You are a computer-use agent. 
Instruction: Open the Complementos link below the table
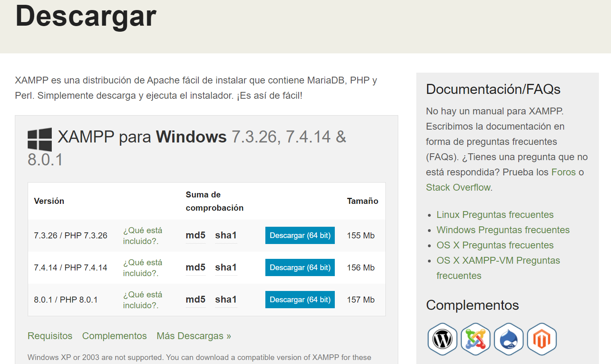[114, 336]
